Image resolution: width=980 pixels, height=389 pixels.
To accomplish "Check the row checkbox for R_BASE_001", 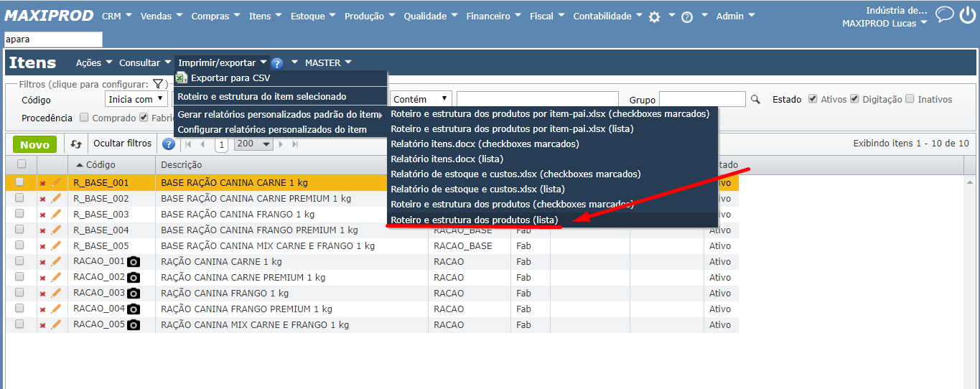I will click(x=20, y=182).
